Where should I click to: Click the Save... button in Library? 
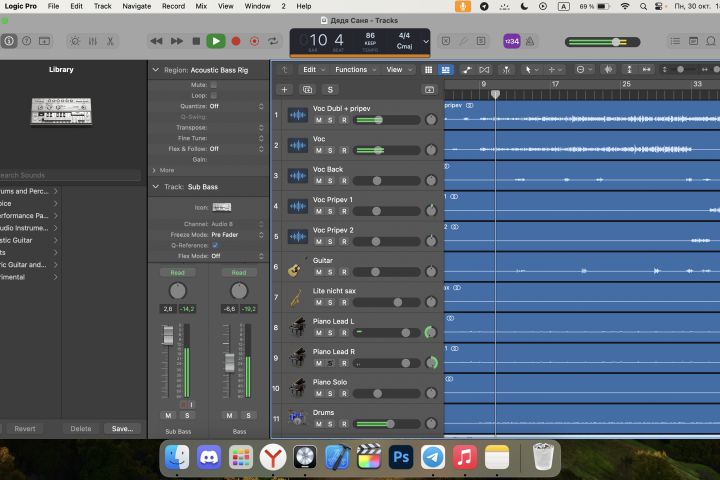(x=122, y=429)
